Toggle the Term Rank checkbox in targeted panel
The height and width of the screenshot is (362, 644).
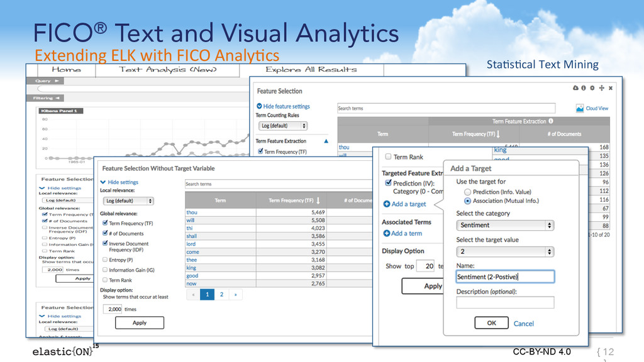click(388, 156)
